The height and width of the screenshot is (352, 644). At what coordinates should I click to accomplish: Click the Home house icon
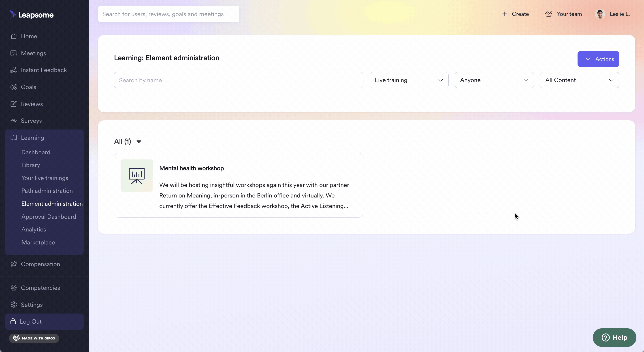pyautogui.click(x=14, y=36)
